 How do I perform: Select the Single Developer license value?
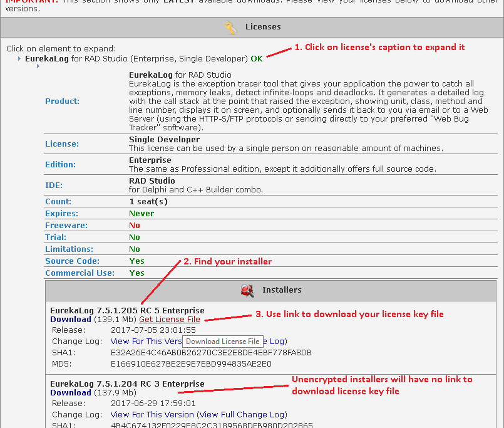pos(164,139)
